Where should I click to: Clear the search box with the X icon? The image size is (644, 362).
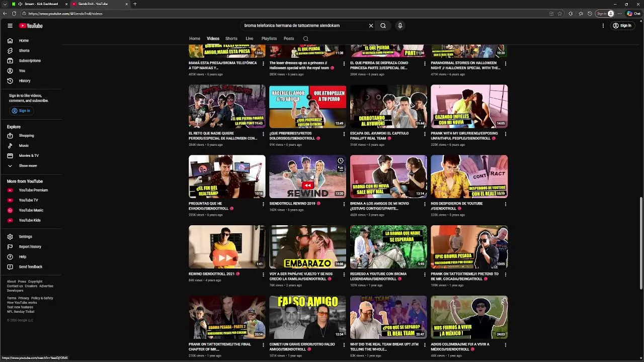click(371, 26)
